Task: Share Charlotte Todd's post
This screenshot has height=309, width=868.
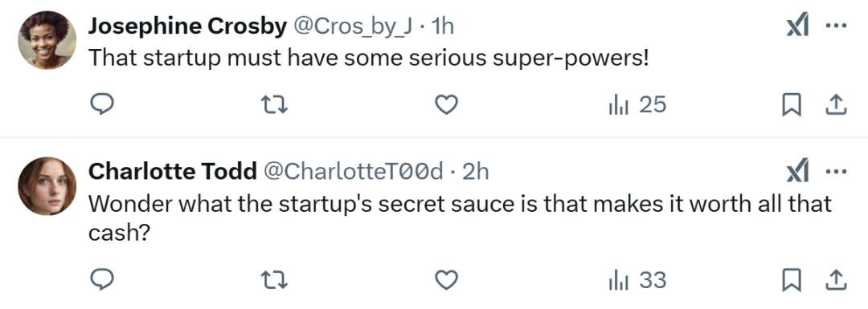Action: click(837, 281)
